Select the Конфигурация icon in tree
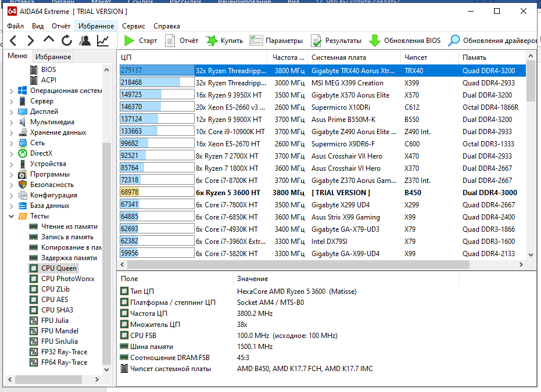Image resolution: width=541 pixels, height=392 pixels. (23, 195)
